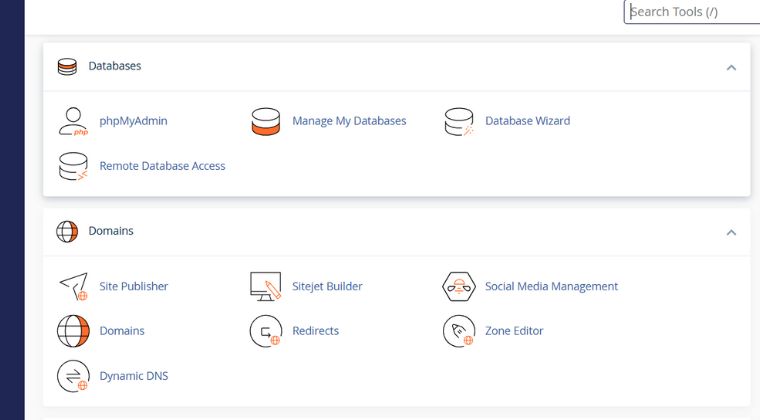
Task: Click the Sitejet Builder monitor icon
Action: 266,286
